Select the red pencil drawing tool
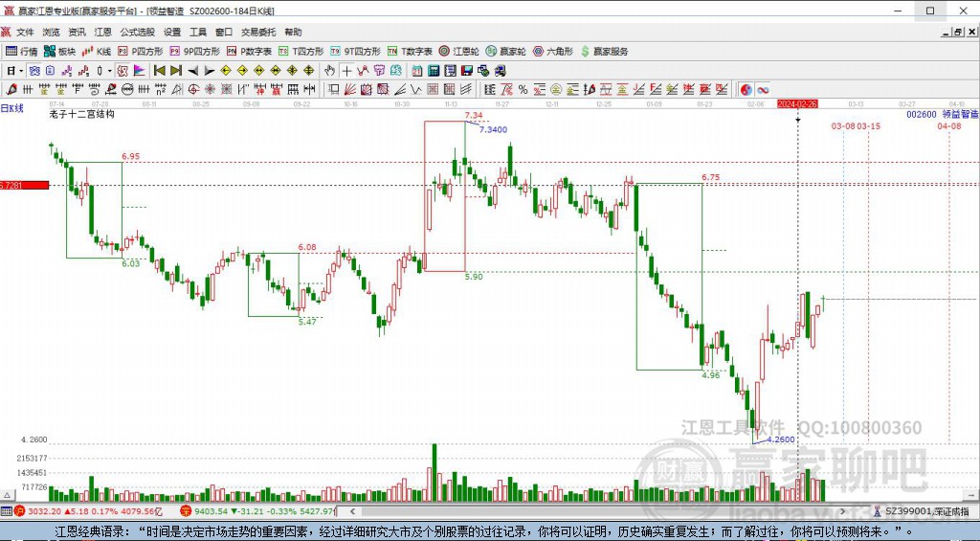The height and width of the screenshot is (541, 980). pyautogui.click(x=11, y=89)
